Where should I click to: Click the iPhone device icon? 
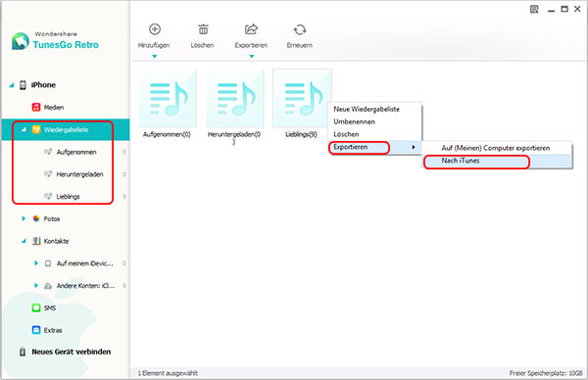pyautogui.click(x=23, y=85)
